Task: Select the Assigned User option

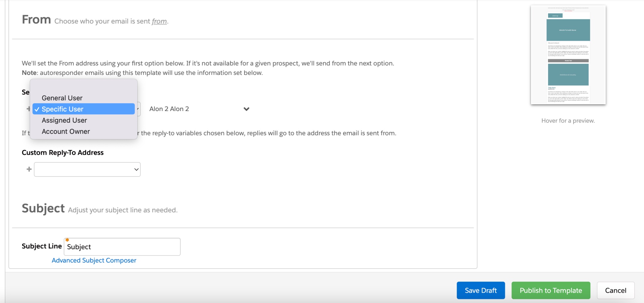Action: tap(64, 120)
